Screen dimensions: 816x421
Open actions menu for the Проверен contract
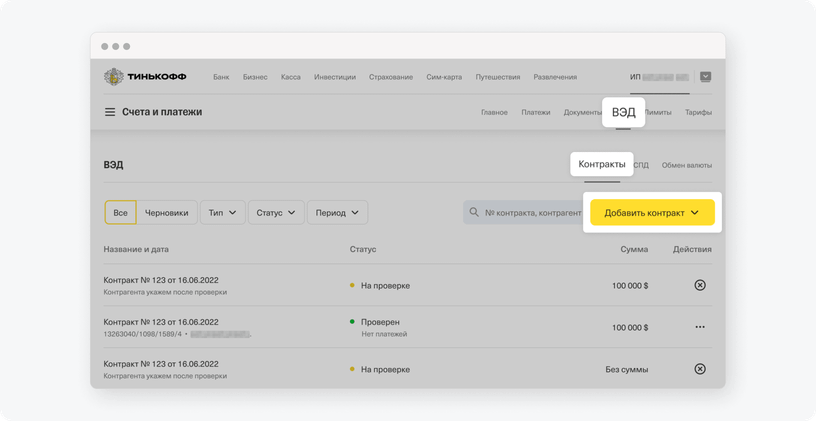pos(699,327)
